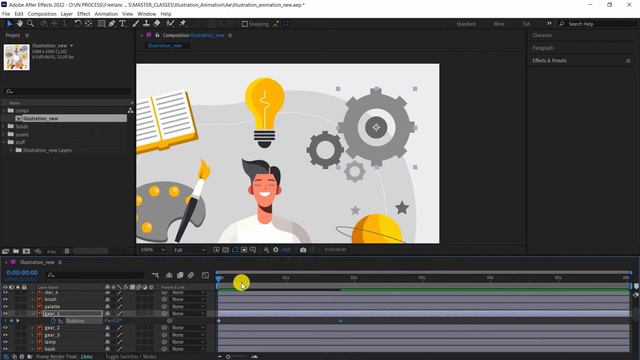Screen dimensions: 640x360
Task: Click Toggle Switches / Modes button
Action: 131,356
